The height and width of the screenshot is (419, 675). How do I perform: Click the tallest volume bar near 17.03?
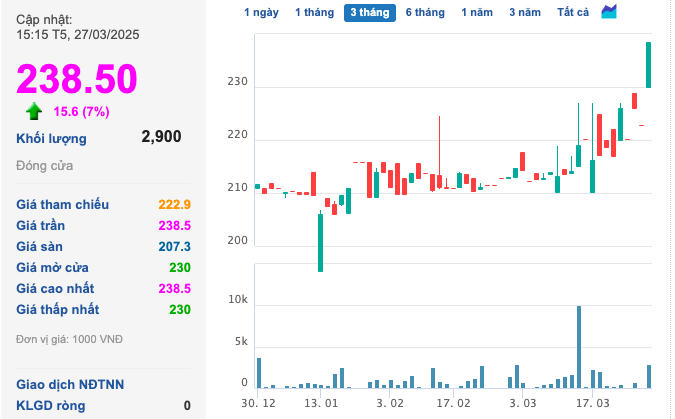pos(579,346)
